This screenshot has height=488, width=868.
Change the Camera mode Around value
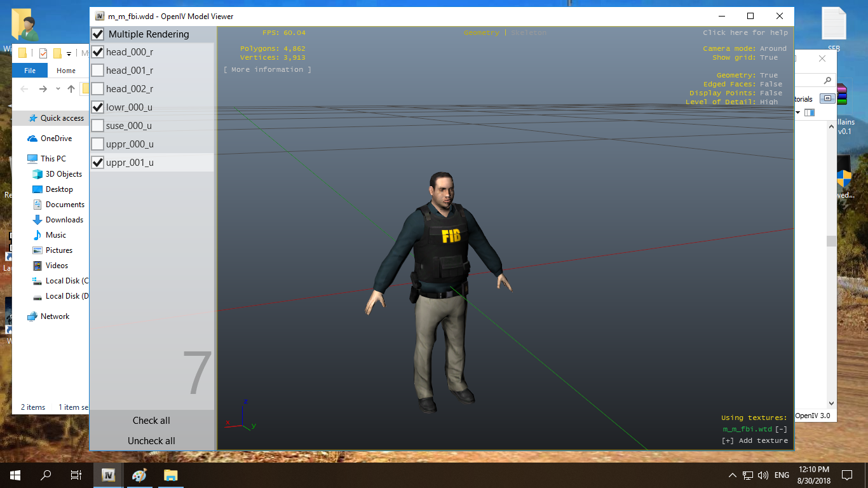click(773, 49)
